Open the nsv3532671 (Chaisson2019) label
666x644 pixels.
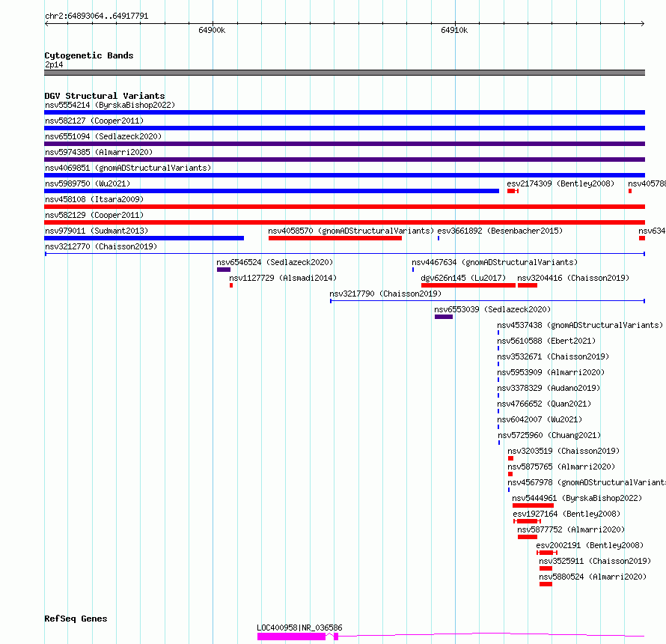tap(554, 356)
